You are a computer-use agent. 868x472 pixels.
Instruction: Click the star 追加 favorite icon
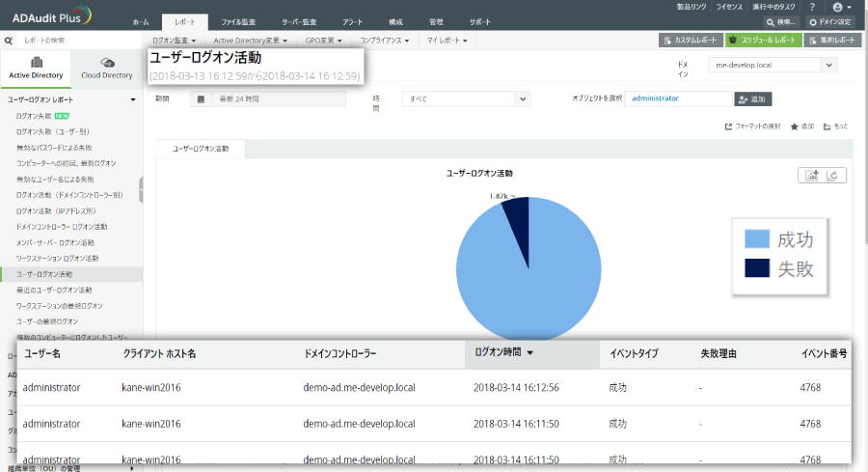[x=795, y=126]
